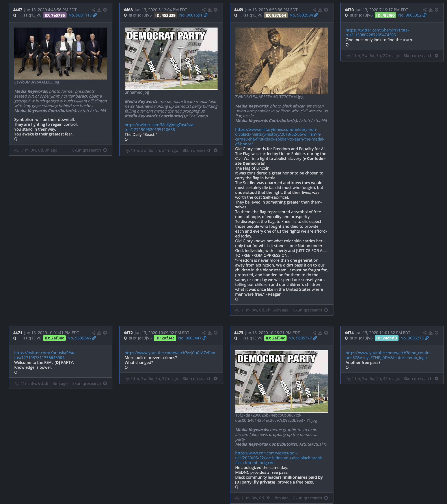Click the circled X icon in post 4474 footer
This screenshot has height=504, width=447.
pyautogui.click(x=437, y=378)
